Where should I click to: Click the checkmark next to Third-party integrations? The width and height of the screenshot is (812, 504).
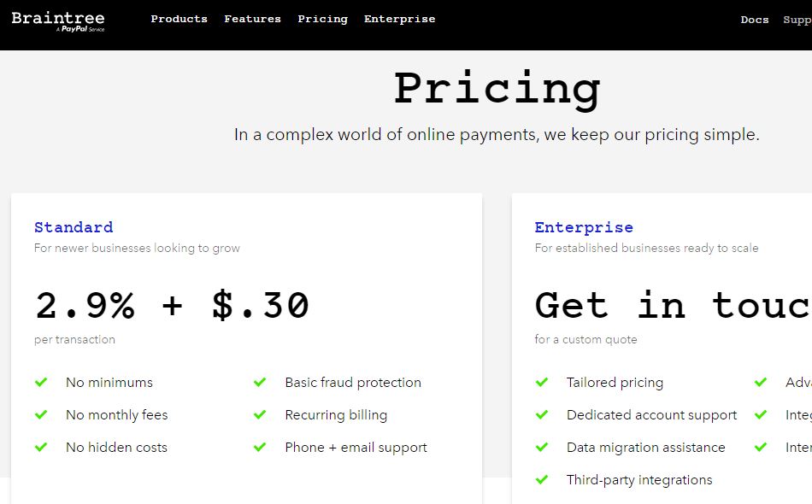point(542,480)
